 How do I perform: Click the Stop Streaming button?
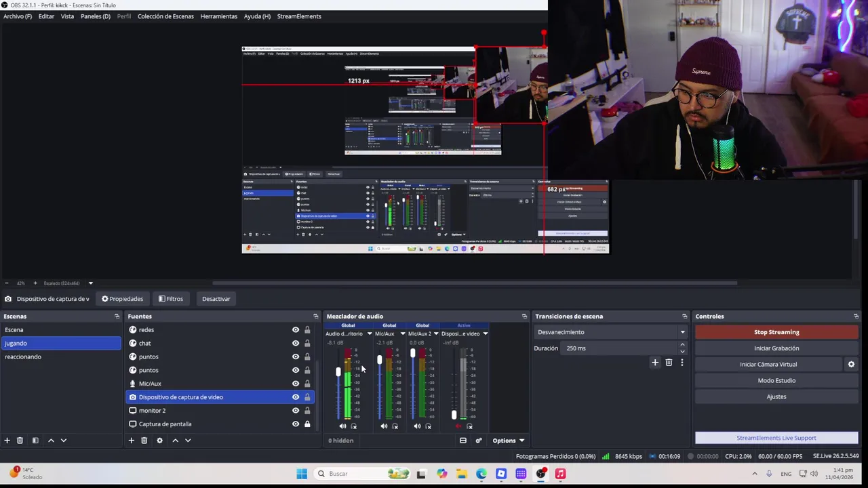[776, 332]
